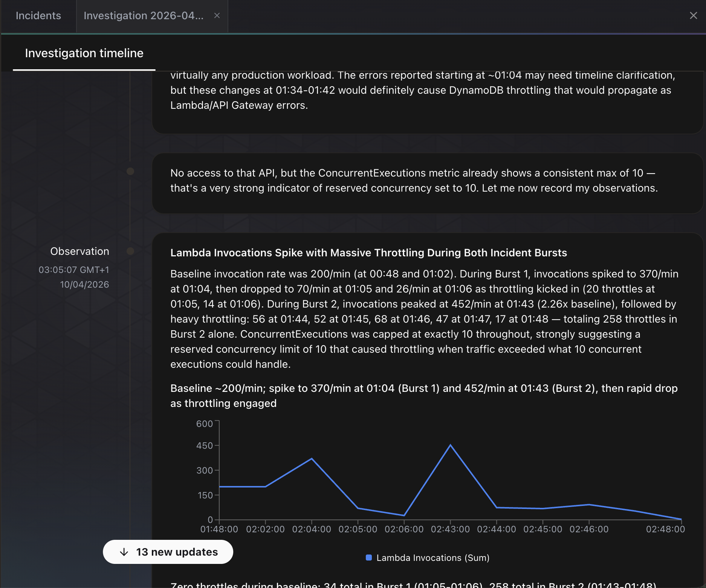Click the blue legend color swatch
The width and height of the screenshot is (706, 588).
[368, 558]
